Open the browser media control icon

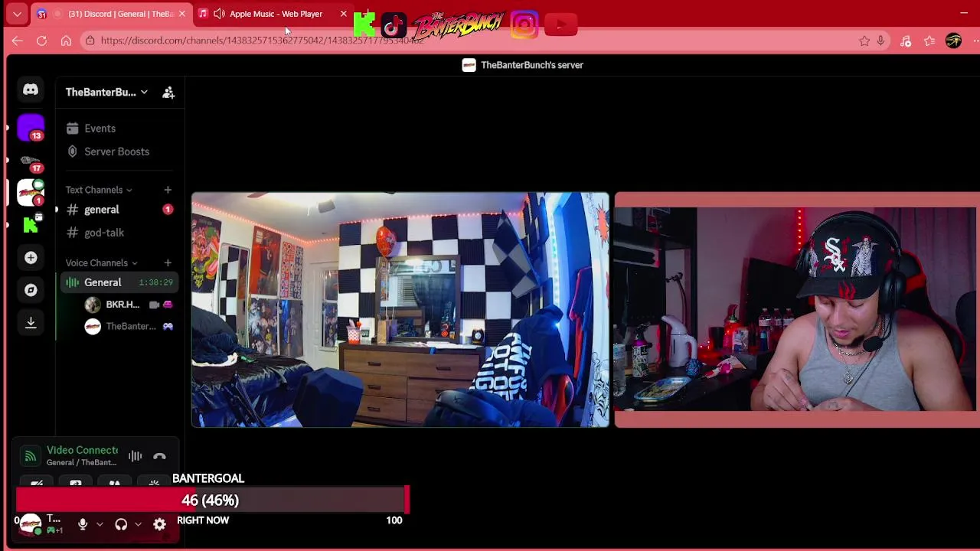[906, 41]
